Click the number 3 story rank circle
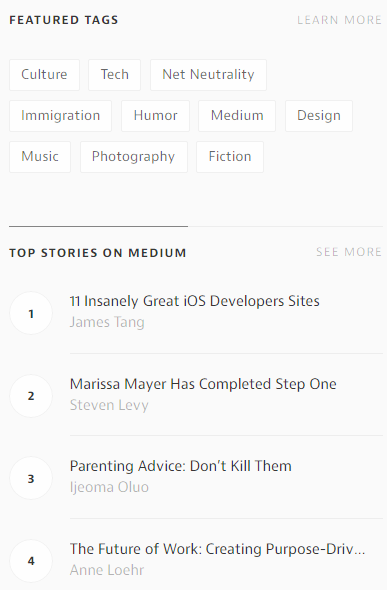 [31, 478]
